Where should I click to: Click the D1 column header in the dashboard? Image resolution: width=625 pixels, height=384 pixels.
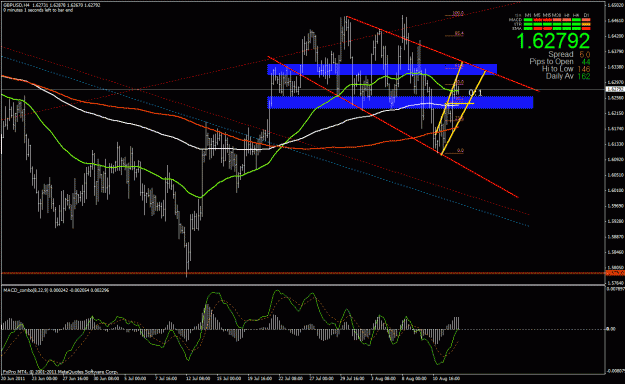point(586,15)
